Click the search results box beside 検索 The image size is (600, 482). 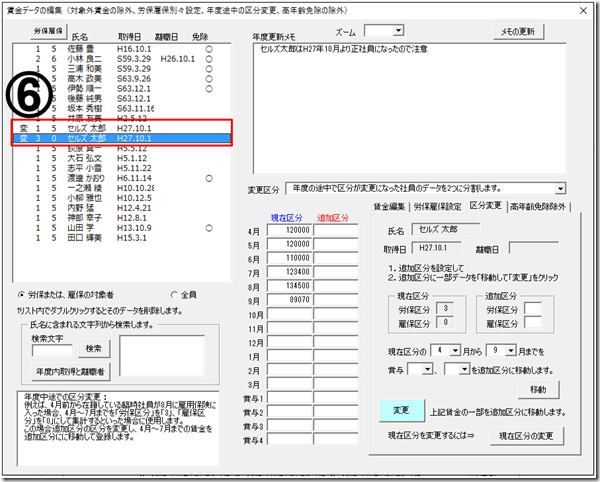coord(162,356)
